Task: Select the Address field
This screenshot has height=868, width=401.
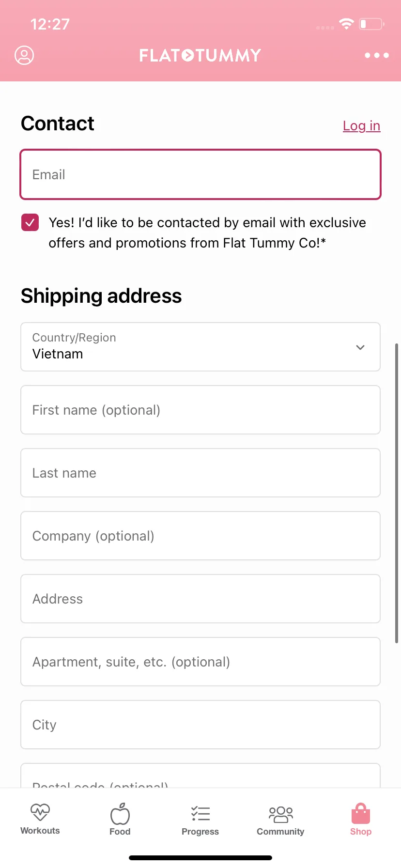Action: (x=200, y=599)
